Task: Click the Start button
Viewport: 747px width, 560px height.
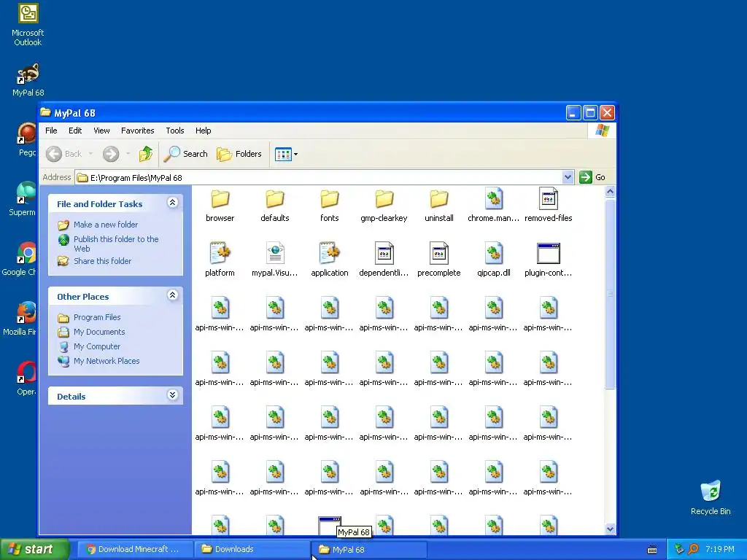Action: click(x=34, y=549)
